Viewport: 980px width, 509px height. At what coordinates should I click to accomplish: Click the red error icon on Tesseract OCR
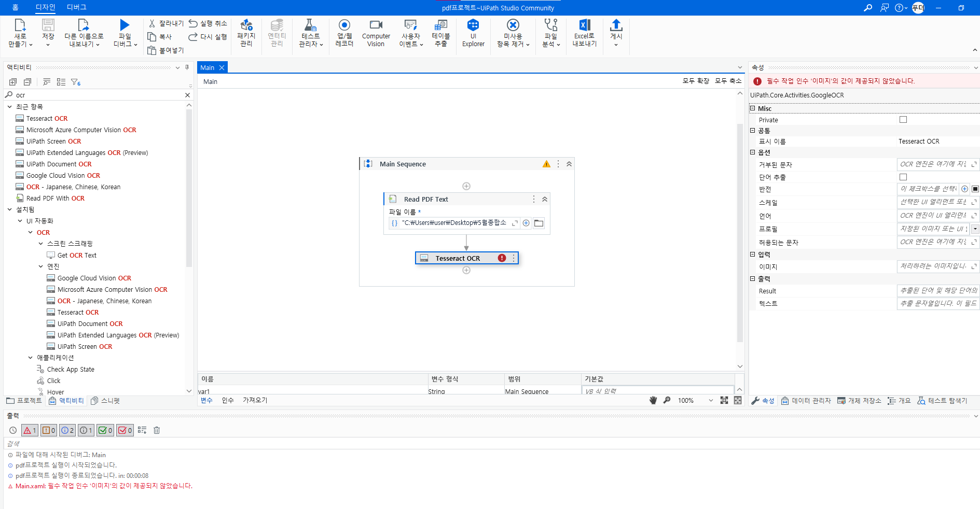pos(502,258)
